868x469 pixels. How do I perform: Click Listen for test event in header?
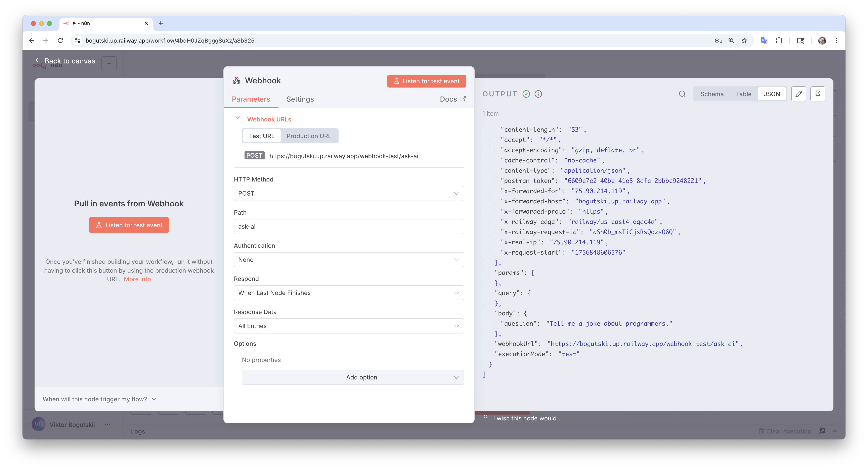click(426, 81)
